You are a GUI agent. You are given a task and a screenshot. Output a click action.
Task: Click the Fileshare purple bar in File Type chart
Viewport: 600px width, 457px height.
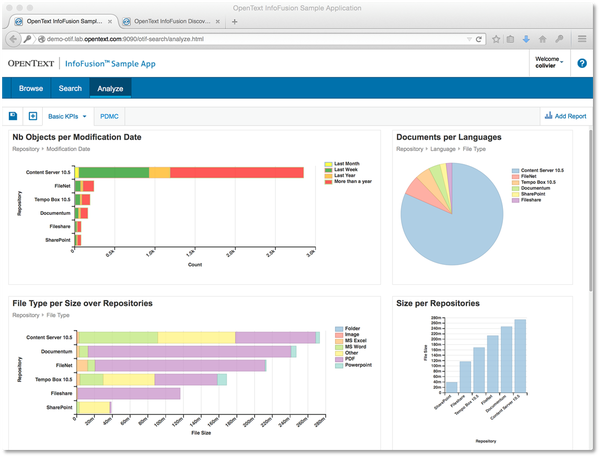(129, 393)
